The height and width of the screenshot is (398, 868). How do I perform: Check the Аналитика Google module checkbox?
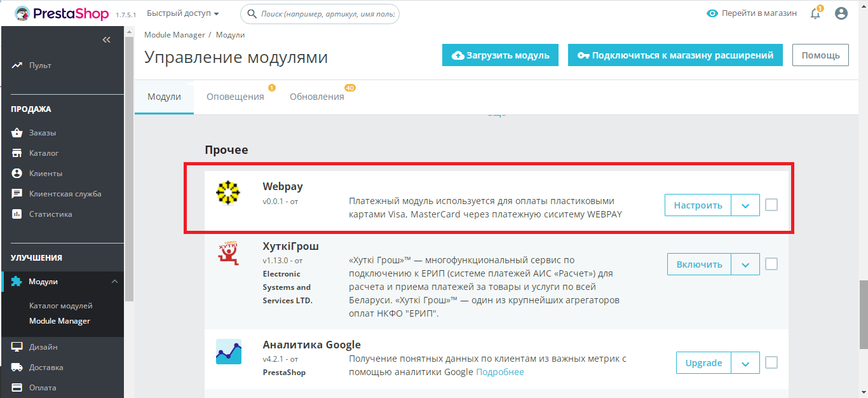coord(771,362)
